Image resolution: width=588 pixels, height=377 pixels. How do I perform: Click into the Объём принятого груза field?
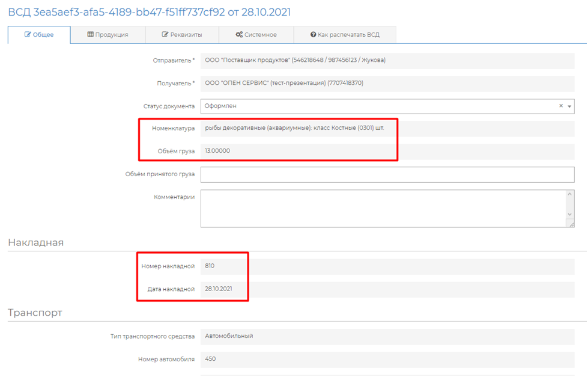[x=387, y=174]
